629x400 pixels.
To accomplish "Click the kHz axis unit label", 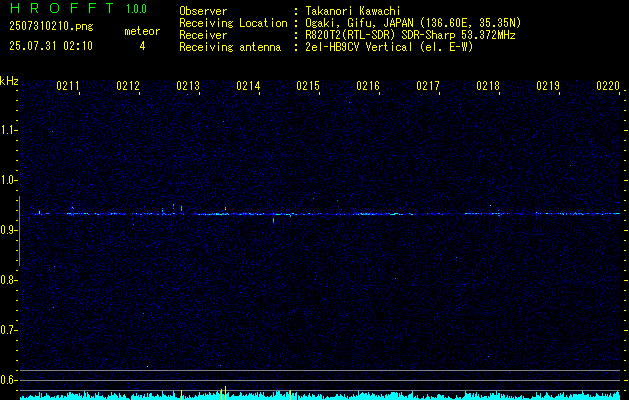I will (9, 81).
